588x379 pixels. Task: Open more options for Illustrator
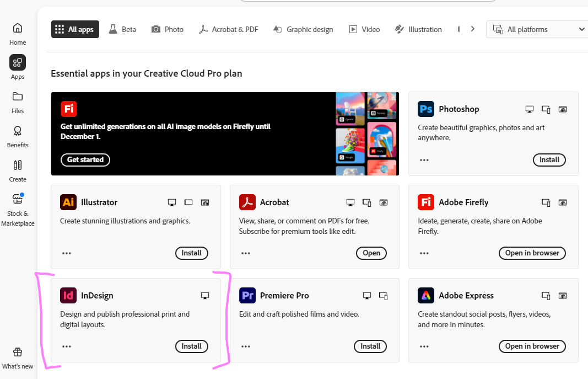(x=66, y=253)
